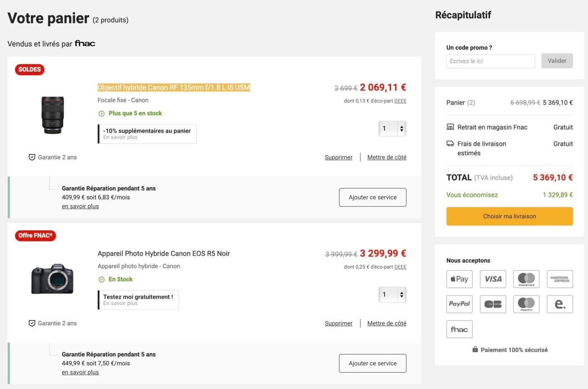Click 'en savoir plus' under the 409,99 € warranty
The height and width of the screenshot is (389, 588).
(80, 206)
